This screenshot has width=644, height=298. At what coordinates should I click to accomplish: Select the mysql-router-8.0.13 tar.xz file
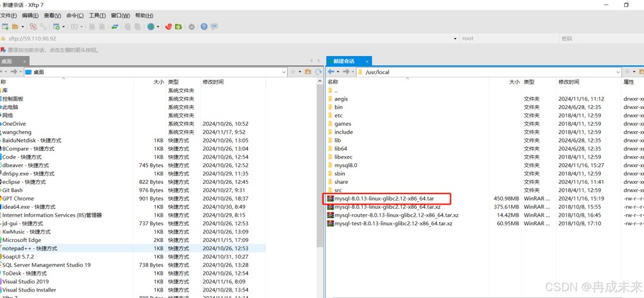coord(396,215)
